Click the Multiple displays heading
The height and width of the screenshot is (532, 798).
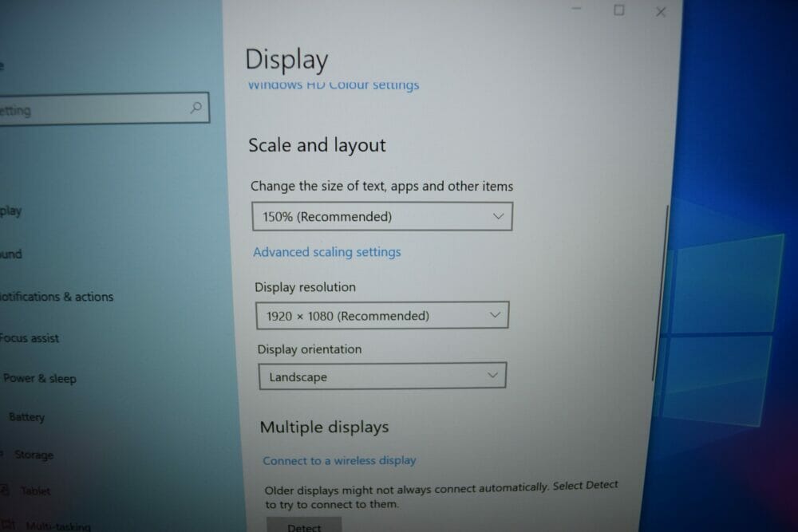(x=324, y=427)
